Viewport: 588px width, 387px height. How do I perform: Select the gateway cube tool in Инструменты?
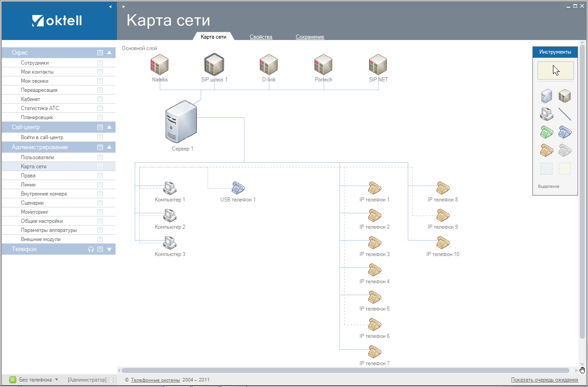(x=565, y=96)
